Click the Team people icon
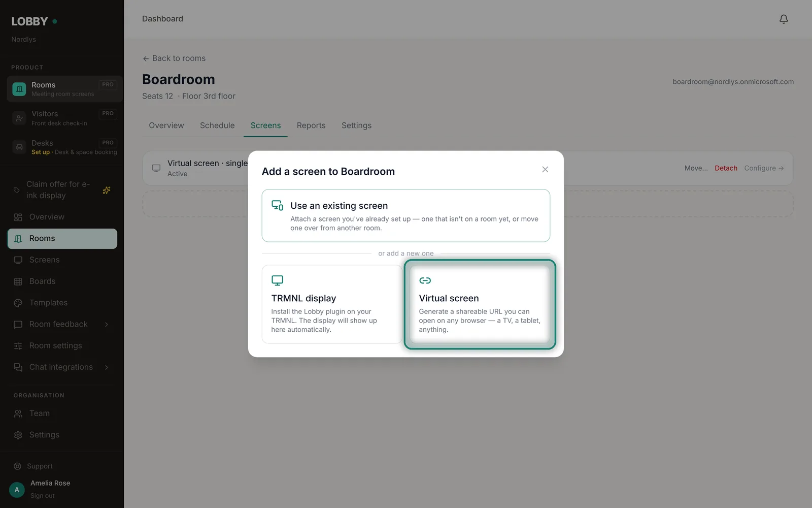 click(x=18, y=414)
